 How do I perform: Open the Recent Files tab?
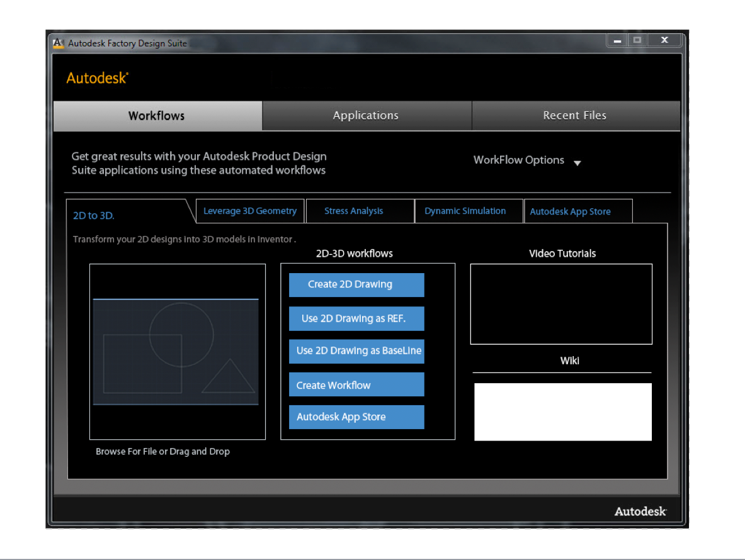(x=576, y=116)
